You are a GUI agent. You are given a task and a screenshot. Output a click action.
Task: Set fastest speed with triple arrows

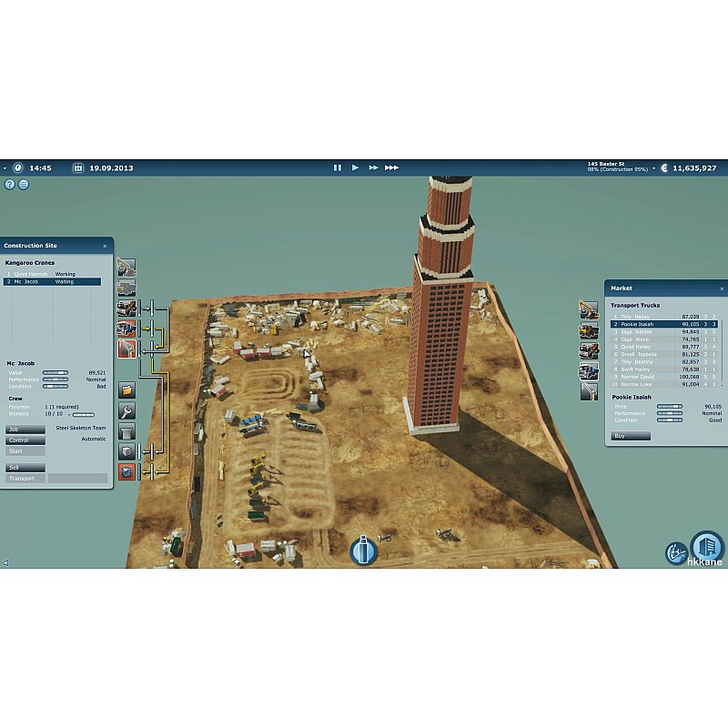pos(391,167)
